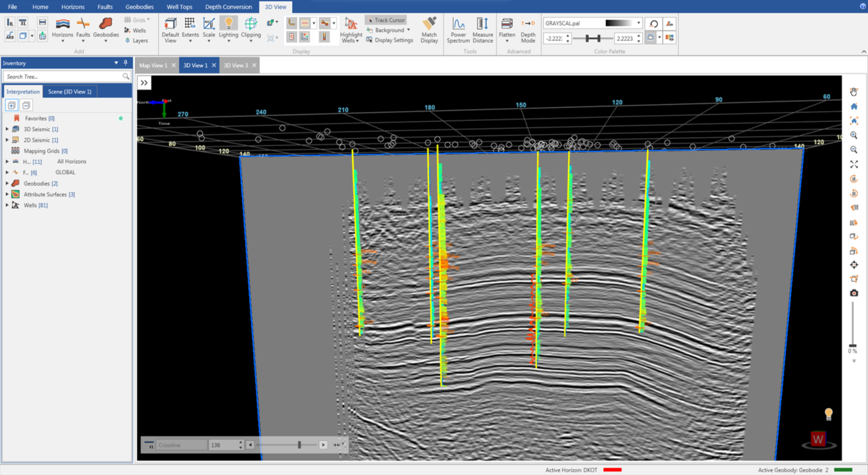Toggle the Track Cursor option
Image resolution: width=868 pixels, height=475 pixels.
click(x=386, y=20)
